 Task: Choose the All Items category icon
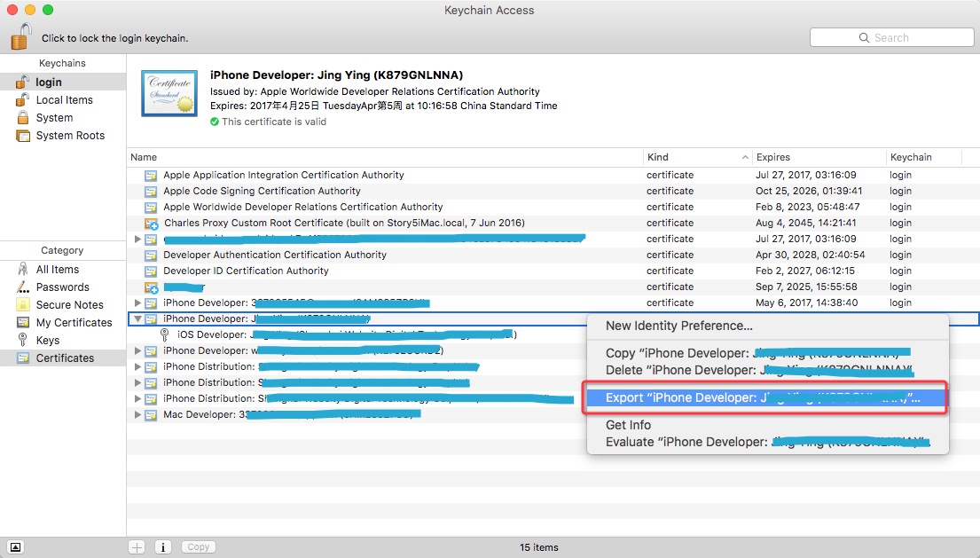point(23,270)
